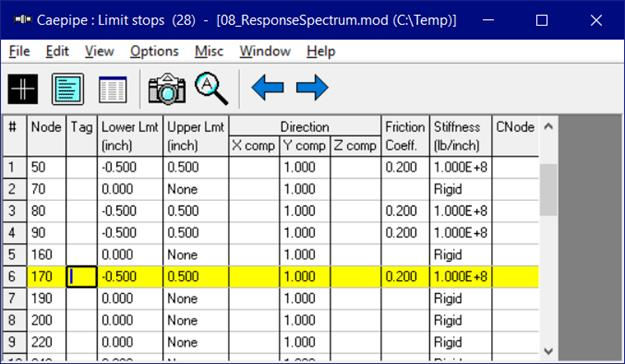Go to next list with right arrow

click(312, 87)
